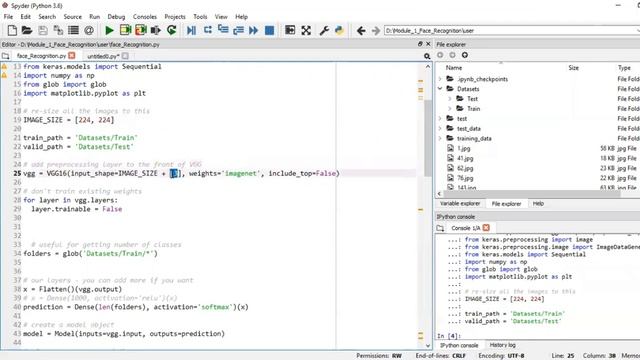The image size is (640, 360).
Task: Go to parent directory in File explorer
Action: pos(464,55)
